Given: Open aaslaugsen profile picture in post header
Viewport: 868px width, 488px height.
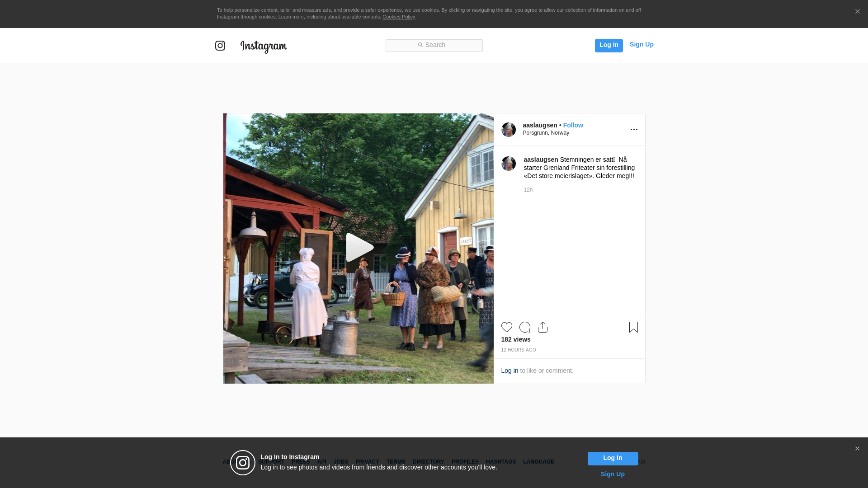Looking at the screenshot, I should [509, 130].
